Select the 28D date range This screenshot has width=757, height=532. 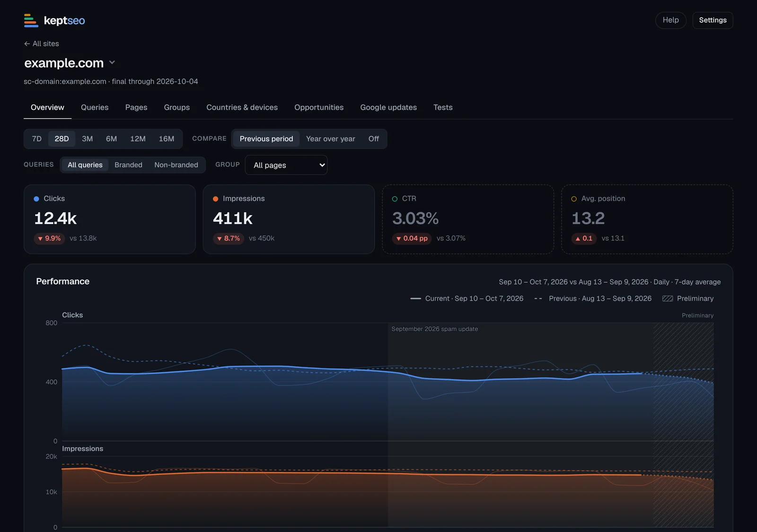pos(62,139)
